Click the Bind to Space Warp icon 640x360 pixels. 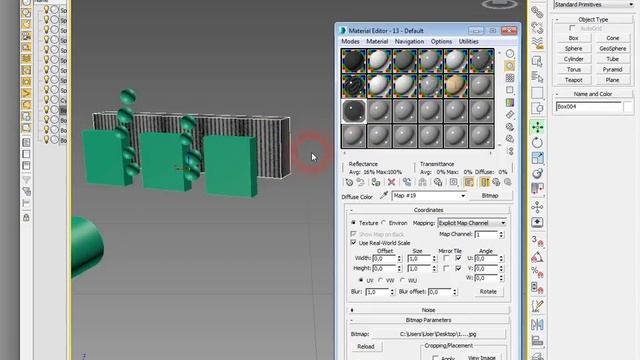point(538,42)
